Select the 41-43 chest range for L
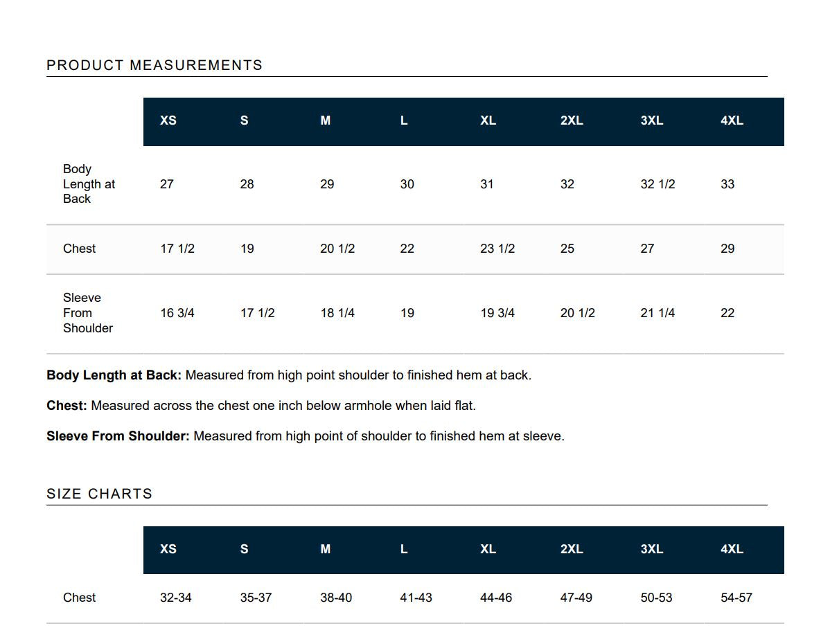Image resolution: width=830 pixels, height=644 pixels. tap(416, 598)
